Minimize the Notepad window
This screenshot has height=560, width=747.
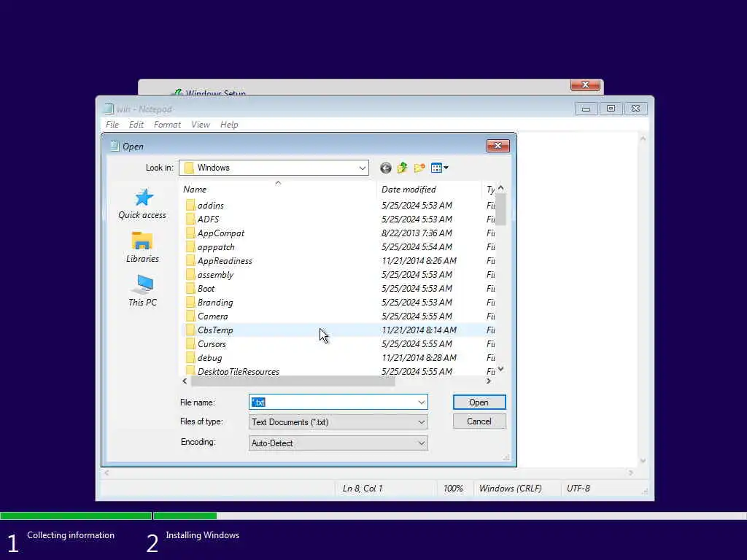click(x=586, y=109)
